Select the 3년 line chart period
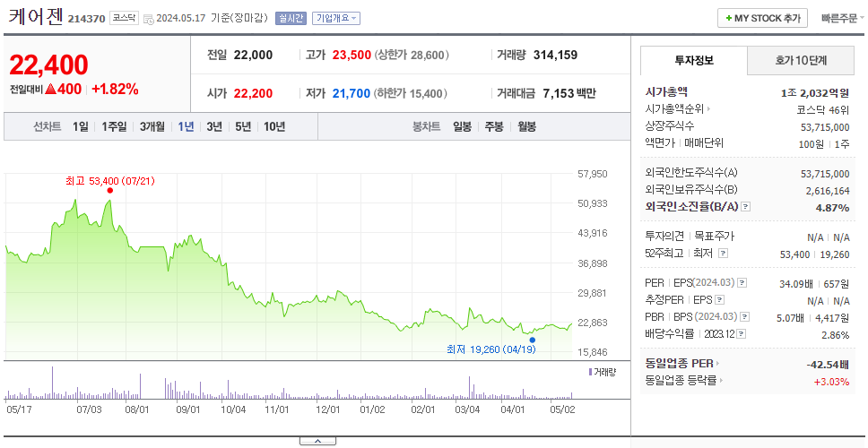The height and width of the screenshot is (448, 868). coord(214,126)
